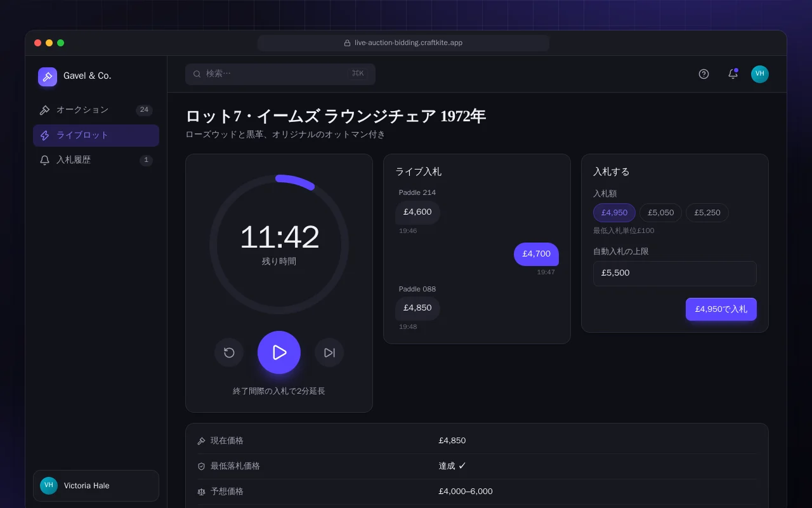The height and width of the screenshot is (508, 812).
Task: Click the 入札する panel heading
Action: coord(612,171)
